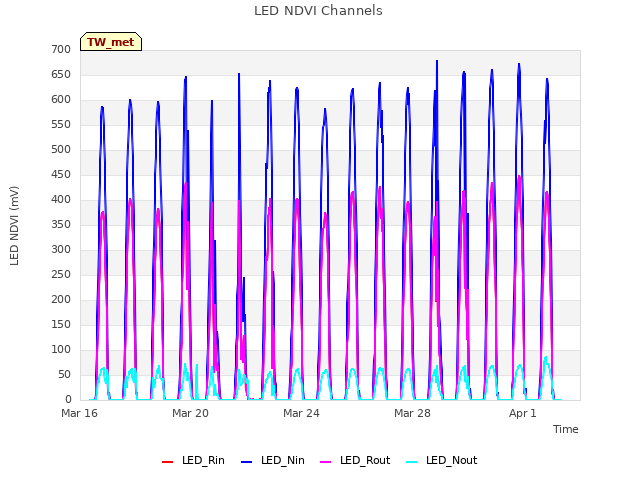Click the 300 y-axis tick label
The width and height of the screenshot is (640, 480).
61,249
